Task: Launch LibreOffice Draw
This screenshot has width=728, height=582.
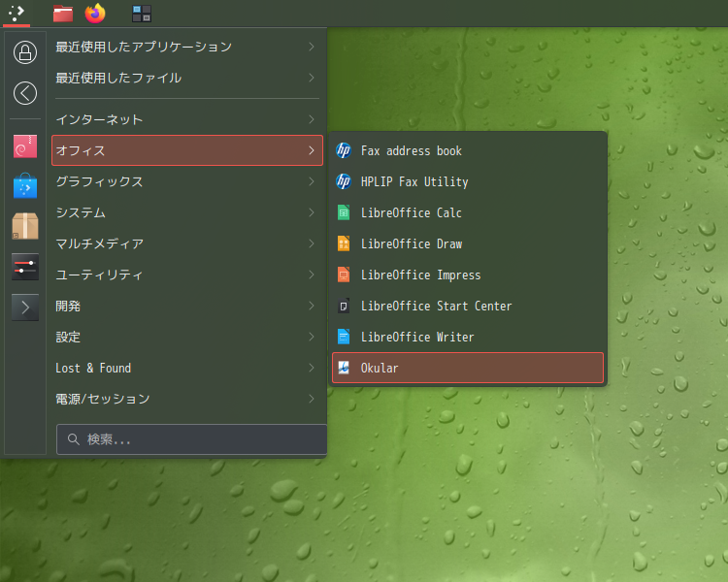Action: pyautogui.click(x=468, y=243)
